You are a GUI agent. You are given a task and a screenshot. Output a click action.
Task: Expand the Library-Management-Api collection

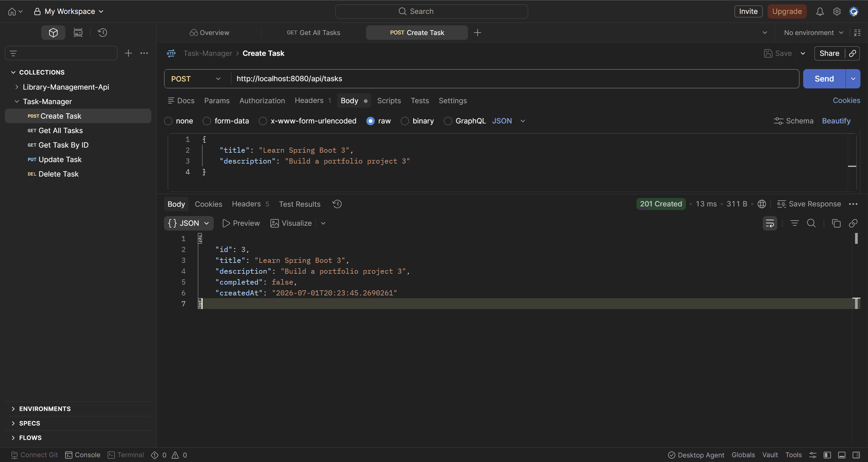click(17, 87)
